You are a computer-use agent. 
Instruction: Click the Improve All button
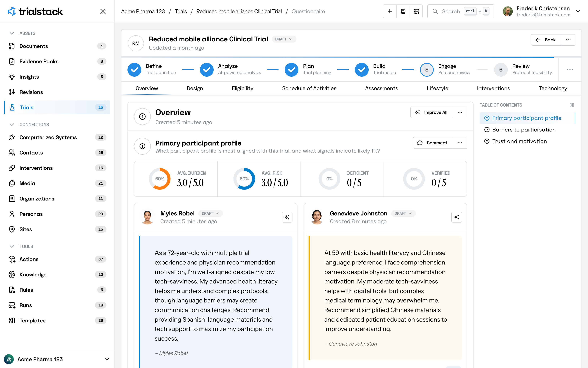click(431, 113)
